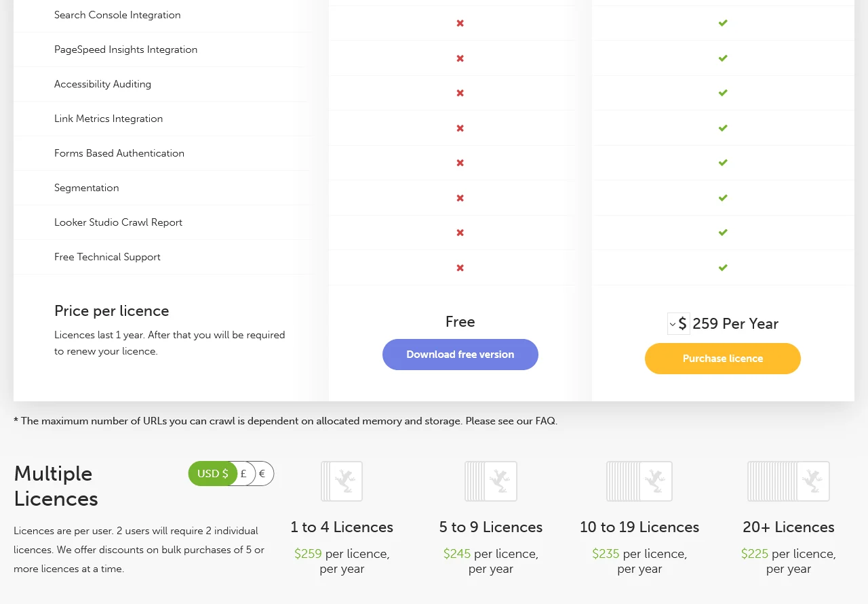Click the green check for Search Console Integration
Image resolution: width=868 pixels, height=604 pixels.
point(723,23)
